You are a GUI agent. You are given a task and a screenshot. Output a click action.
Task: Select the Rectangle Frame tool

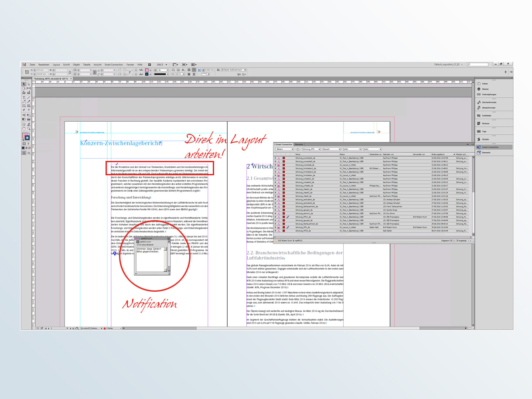point(24,106)
